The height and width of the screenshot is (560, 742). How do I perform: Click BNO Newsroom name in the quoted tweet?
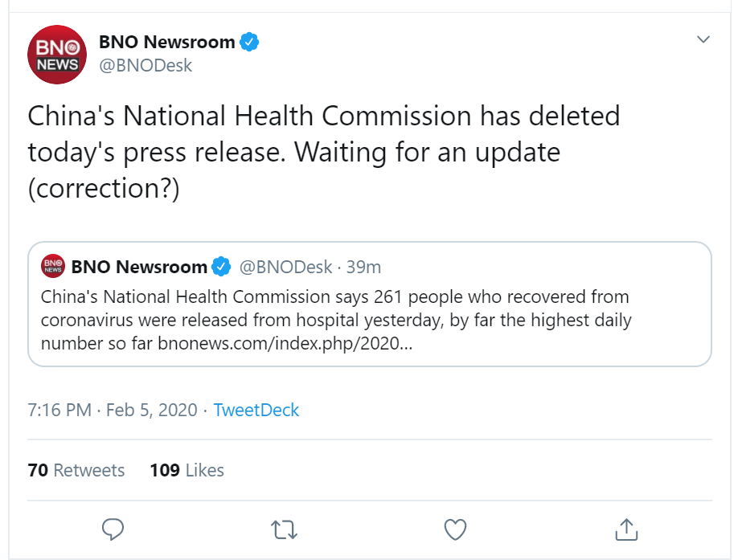pyautogui.click(x=139, y=267)
